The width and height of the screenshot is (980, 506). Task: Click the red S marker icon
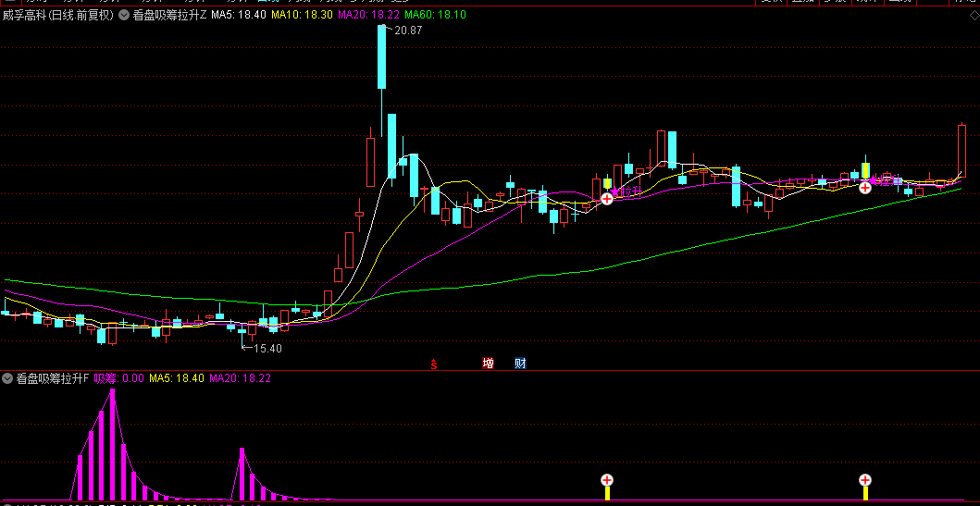(433, 364)
